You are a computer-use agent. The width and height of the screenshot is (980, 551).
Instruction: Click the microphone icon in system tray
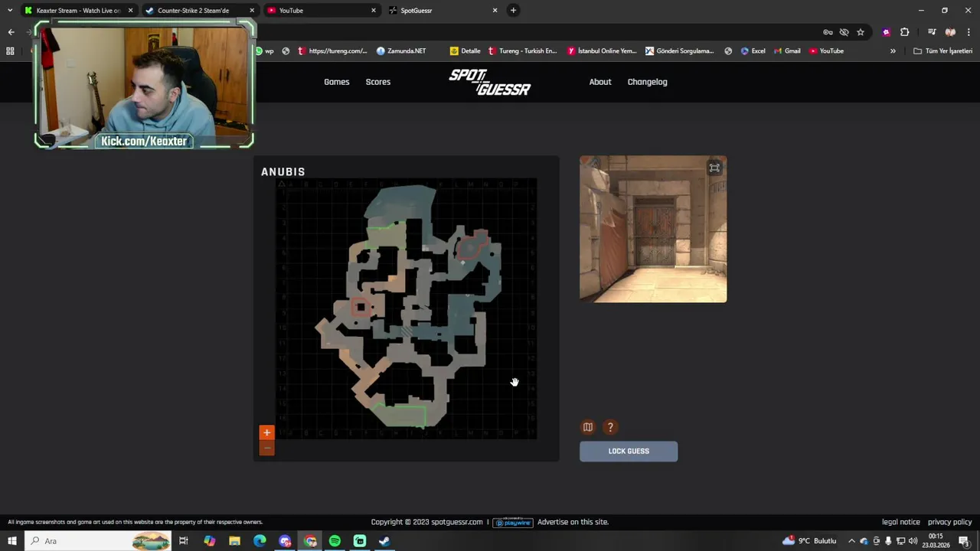click(x=888, y=541)
